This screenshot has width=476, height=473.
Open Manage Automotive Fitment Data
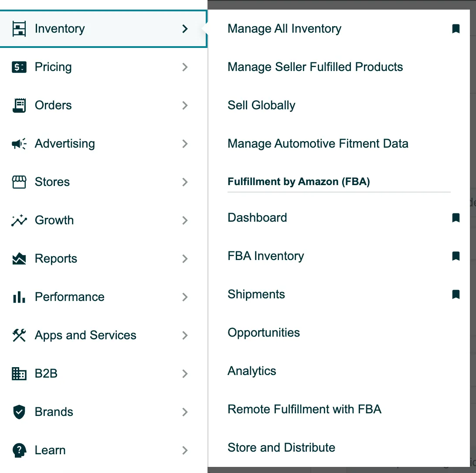[x=318, y=143]
